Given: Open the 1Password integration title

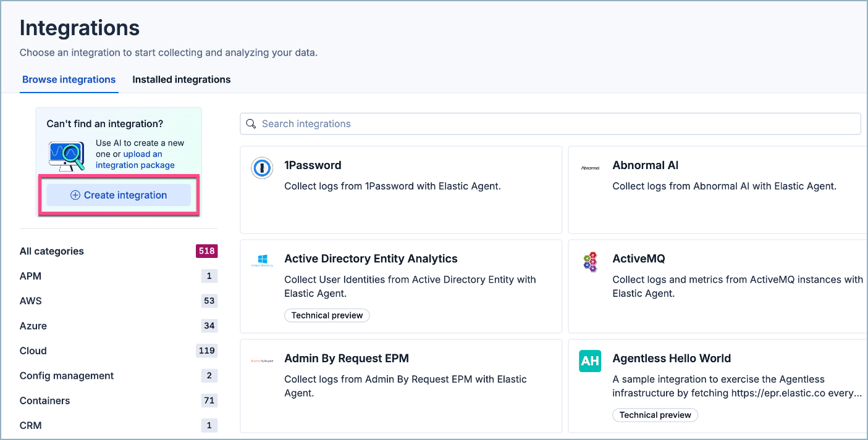Looking at the screenshot, I should point(313,165).
